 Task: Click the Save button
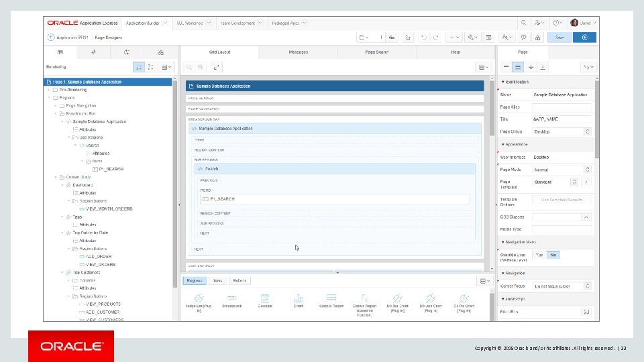[559, 38]
